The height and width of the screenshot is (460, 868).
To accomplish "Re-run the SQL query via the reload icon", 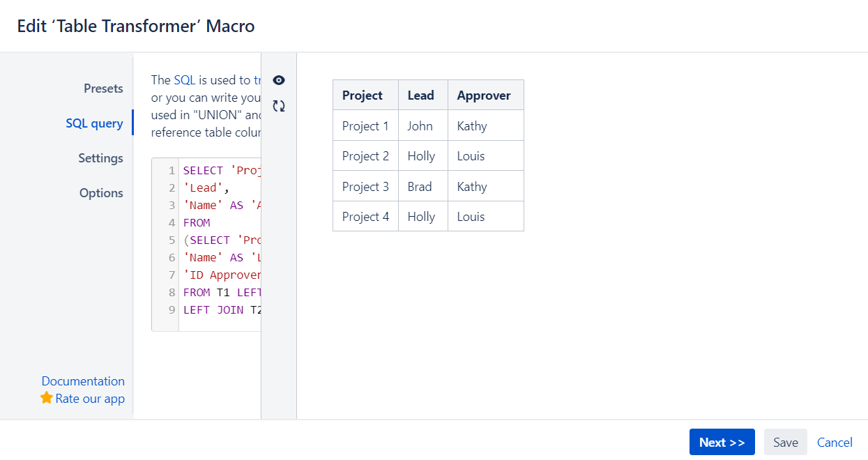I will coord(278,105).
